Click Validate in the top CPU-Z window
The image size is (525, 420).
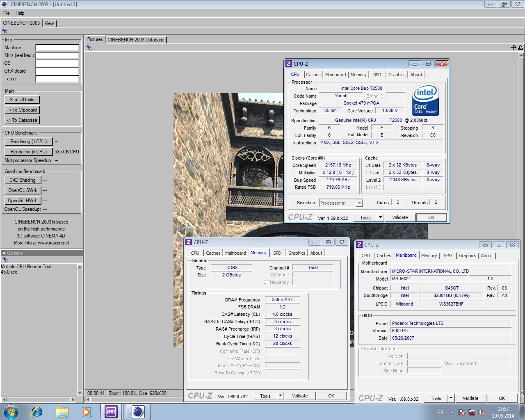pyautogui.click(x=400, y=218)
